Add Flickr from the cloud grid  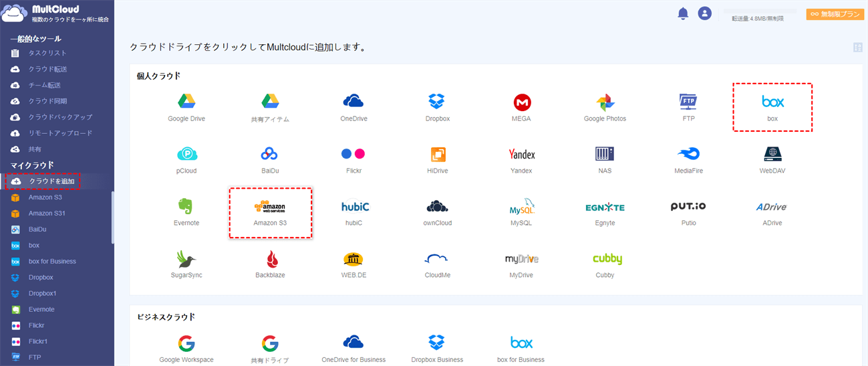[x=353, y=160]
